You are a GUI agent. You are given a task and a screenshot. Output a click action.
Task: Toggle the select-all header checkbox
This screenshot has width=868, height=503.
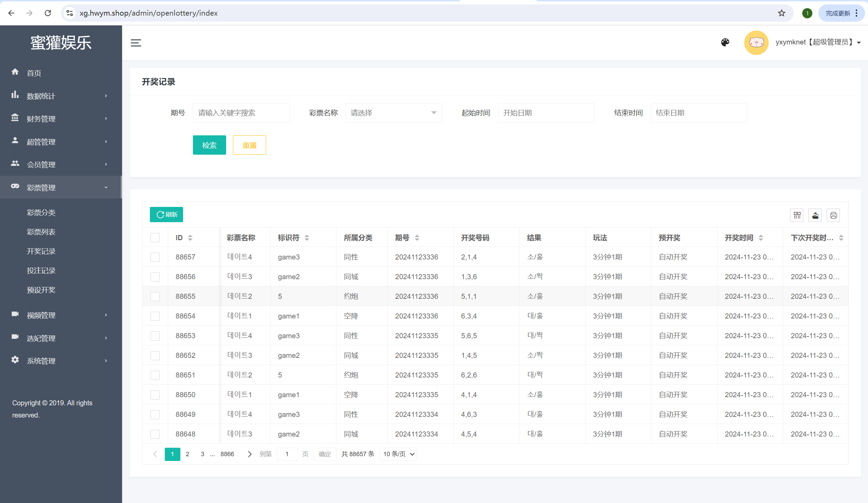155,237
